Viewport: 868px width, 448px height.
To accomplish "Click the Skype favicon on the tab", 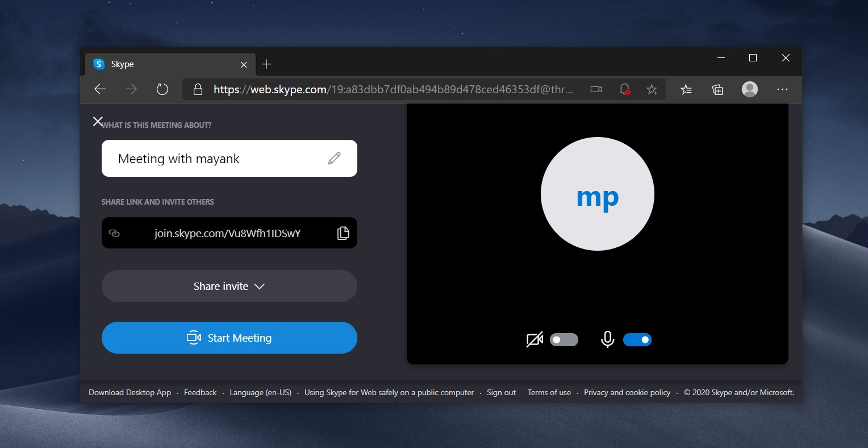I will (x=99, y=64).
